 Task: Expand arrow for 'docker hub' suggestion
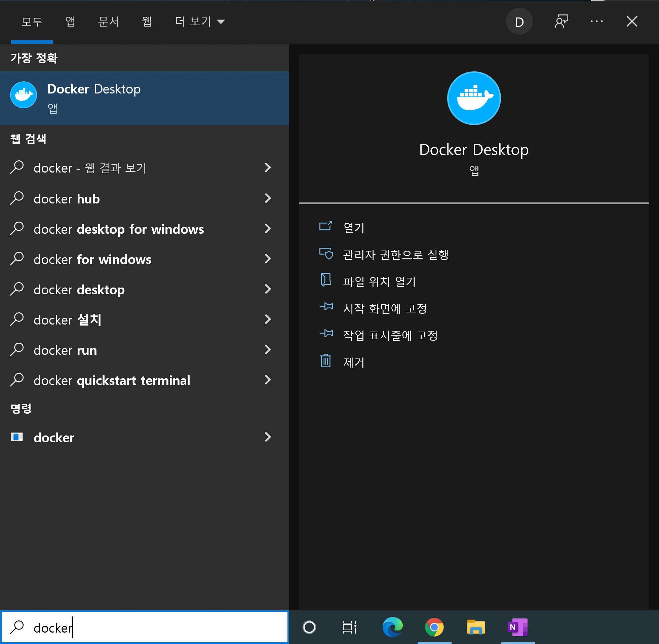268,198
